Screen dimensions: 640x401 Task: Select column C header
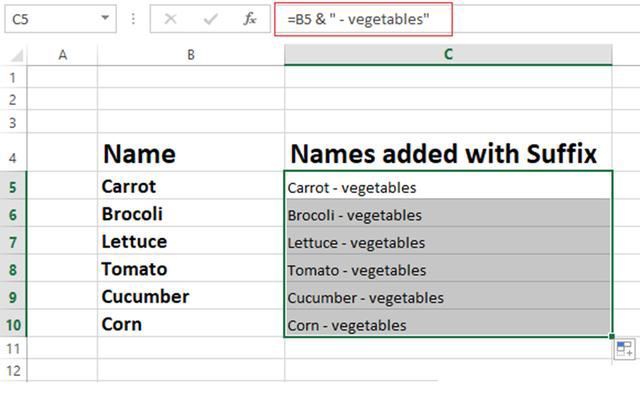click(448, 55)
